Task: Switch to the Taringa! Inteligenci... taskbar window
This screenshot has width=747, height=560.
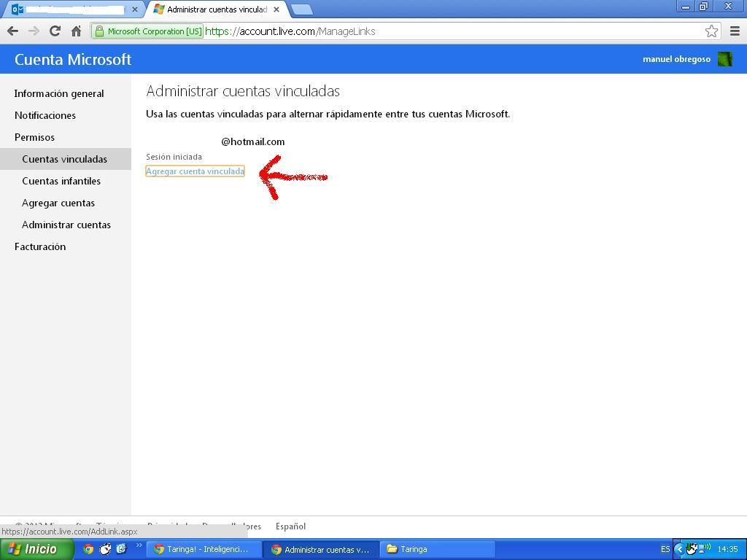Action: click(206, 549)
